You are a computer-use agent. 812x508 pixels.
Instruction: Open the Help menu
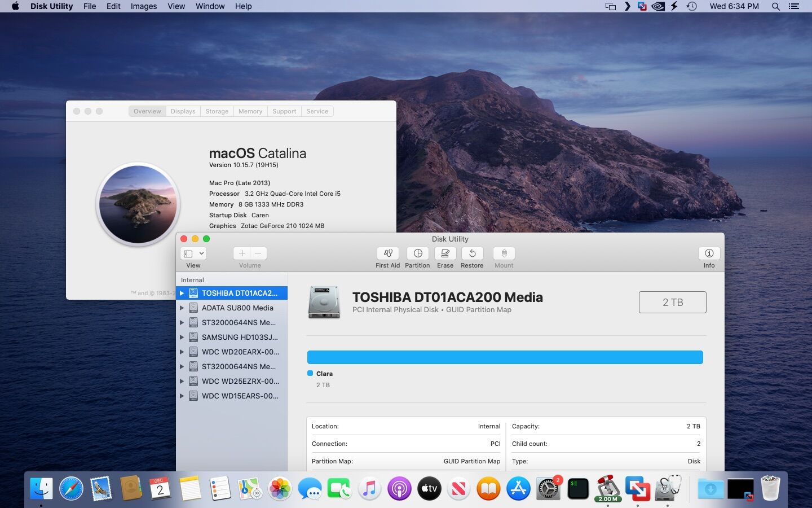(243, 6)
